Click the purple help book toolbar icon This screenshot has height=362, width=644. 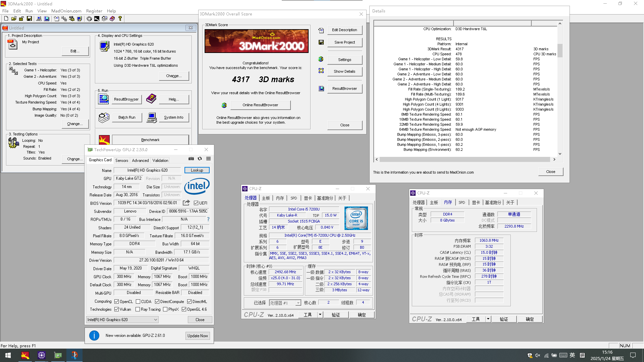click(x=112, y=19)
